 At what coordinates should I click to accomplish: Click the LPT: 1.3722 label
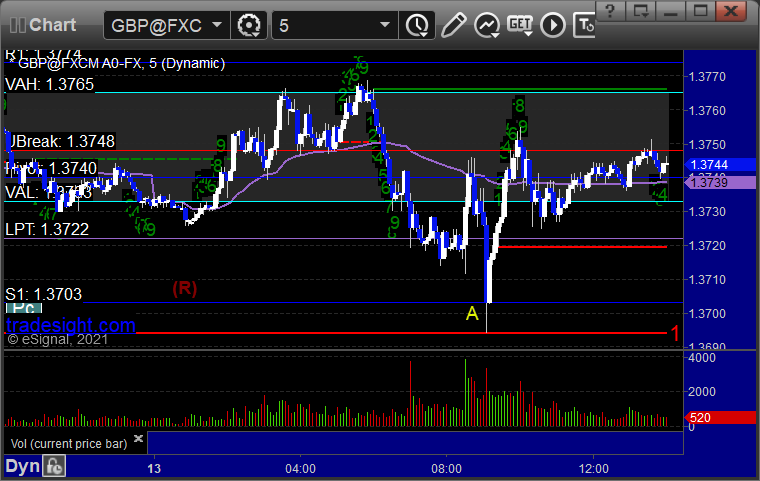(47, 229)
